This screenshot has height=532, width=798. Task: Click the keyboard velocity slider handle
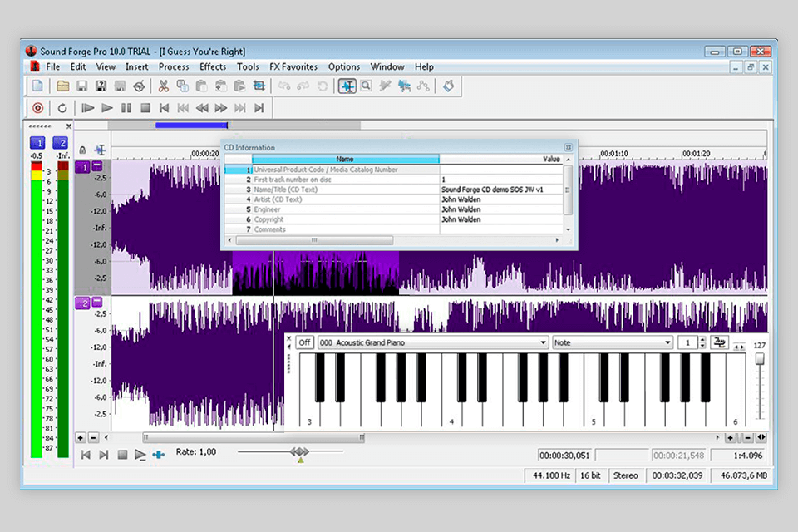(760, 359)
